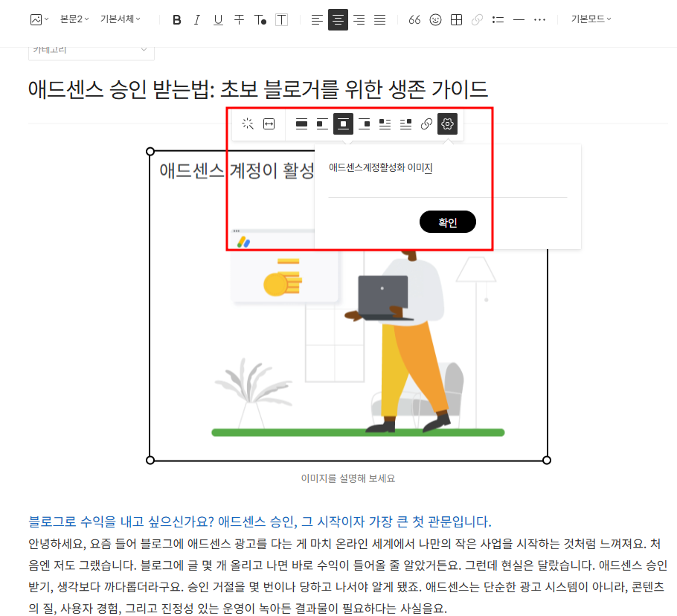The width and height of the screenshot is (677, 616).
Task: Select center text alignment
Action: (x=338, y=20)
